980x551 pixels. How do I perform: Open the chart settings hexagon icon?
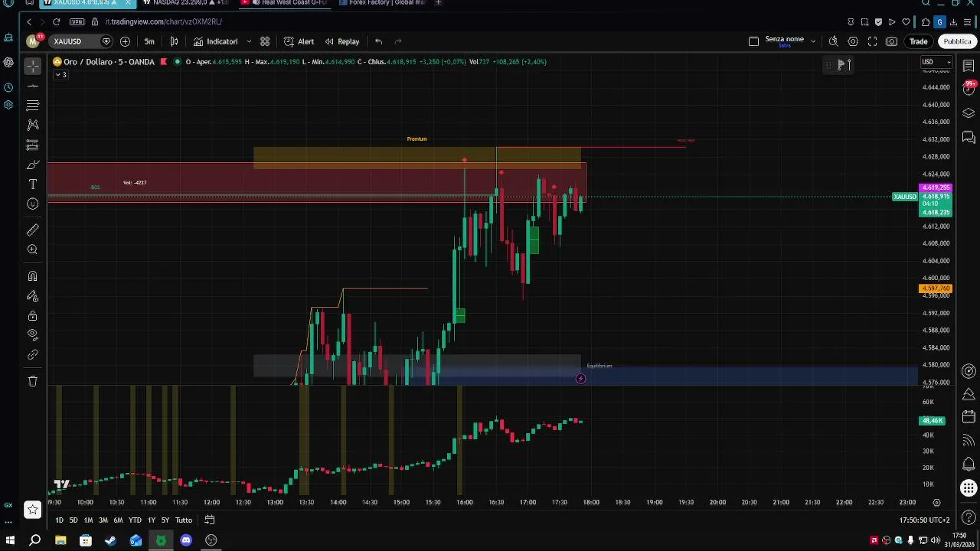tap(853, 41)
